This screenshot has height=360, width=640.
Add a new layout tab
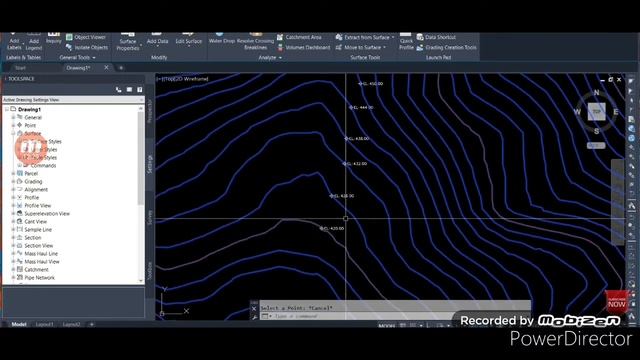point(91,324)
